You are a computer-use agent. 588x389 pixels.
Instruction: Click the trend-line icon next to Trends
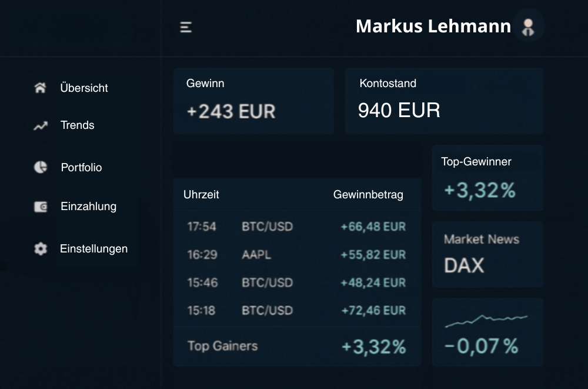[39, 125]
